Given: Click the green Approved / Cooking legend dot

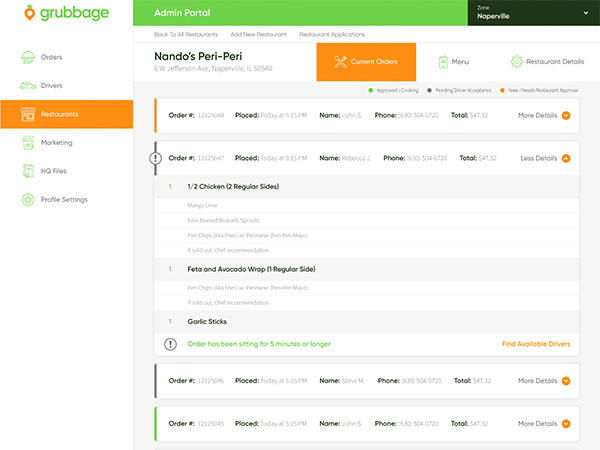Looking at the screenshot, I should (370, 90).
